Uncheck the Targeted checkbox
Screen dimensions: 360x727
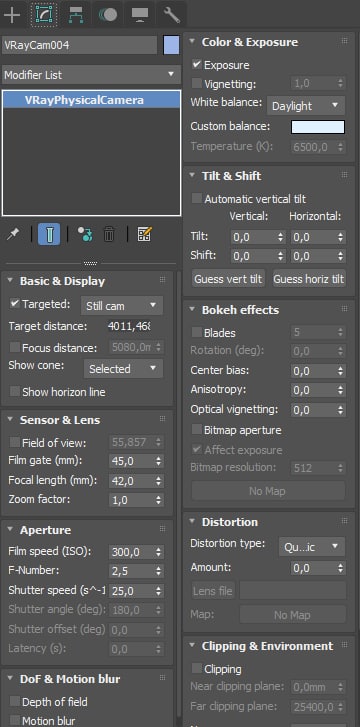[x=15, y=304]
